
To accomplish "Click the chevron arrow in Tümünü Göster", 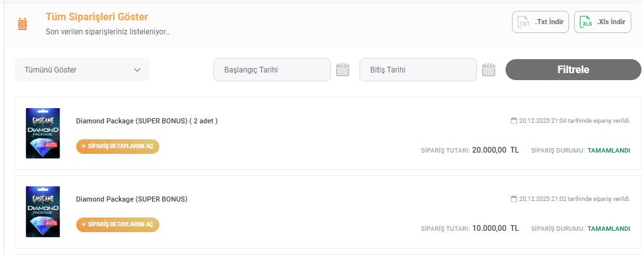I will tap(137, 70).
